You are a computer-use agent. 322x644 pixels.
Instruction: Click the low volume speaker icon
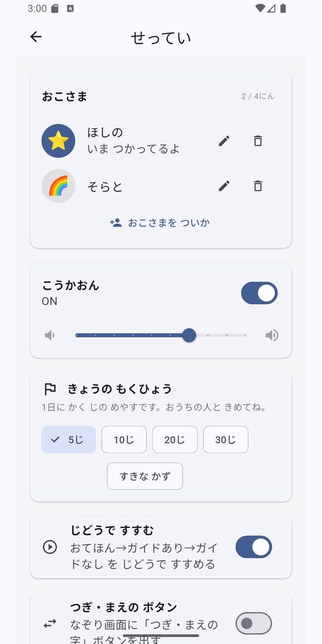(x=50, y=335)
